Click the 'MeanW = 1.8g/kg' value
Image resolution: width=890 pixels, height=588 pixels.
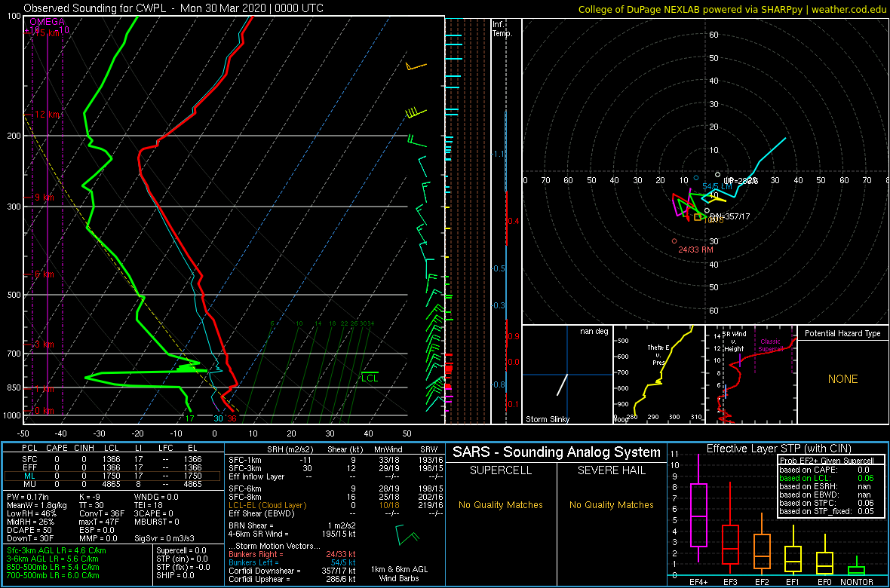tap(35, 506)
